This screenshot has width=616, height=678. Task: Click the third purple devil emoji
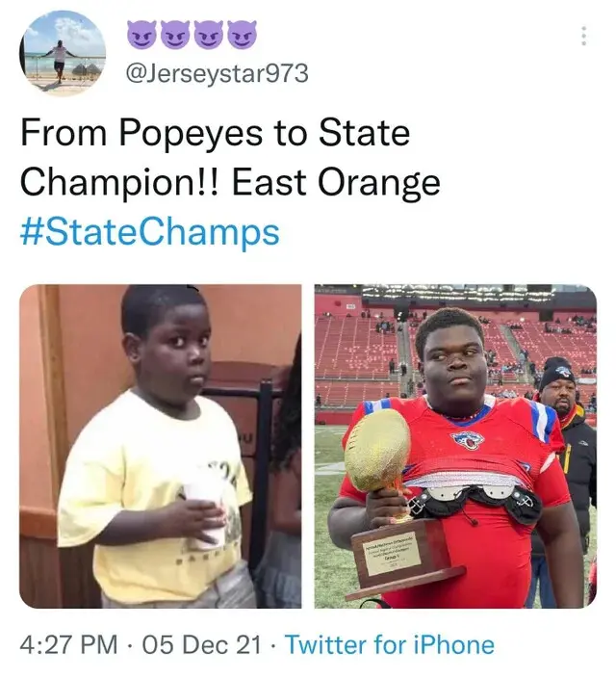[208, 35]
